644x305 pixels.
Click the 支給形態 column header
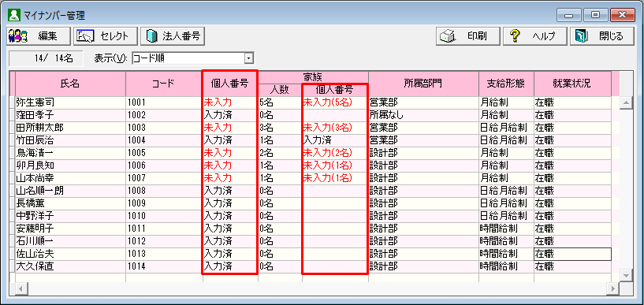coord(506,84)
